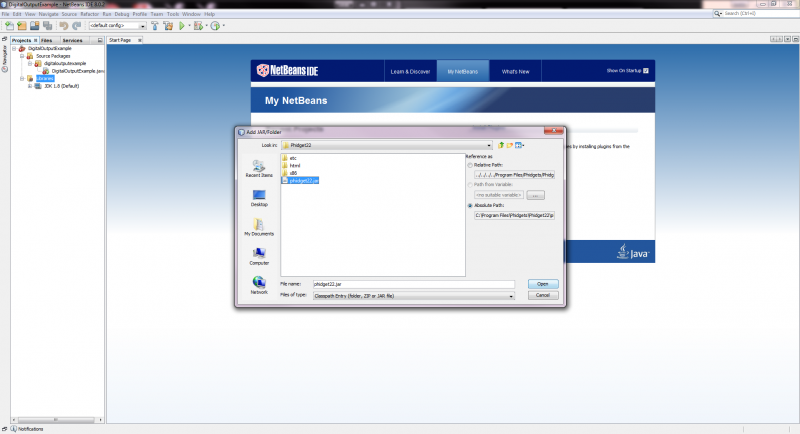Click Notifications in the status bar
The height and width of the screenshot is (434, 800).
[27, 429]
